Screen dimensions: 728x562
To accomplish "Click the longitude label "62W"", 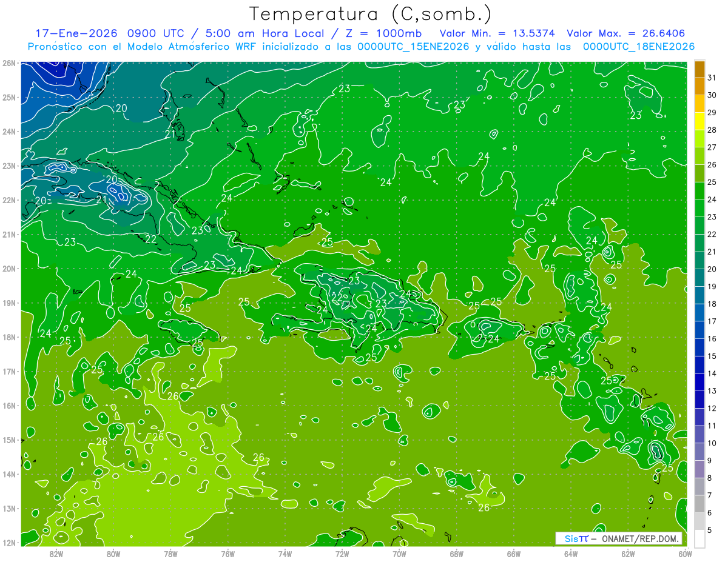I will pos(628,554).
